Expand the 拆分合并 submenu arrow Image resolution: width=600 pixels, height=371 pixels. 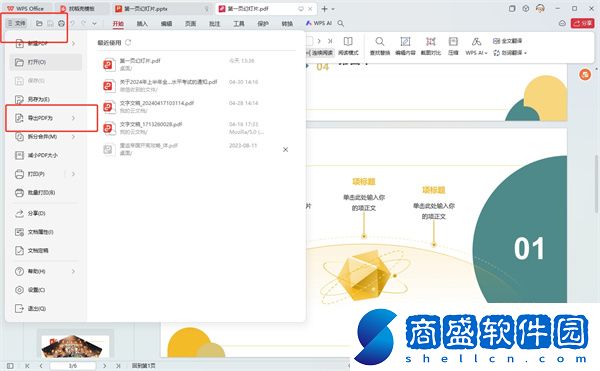click(73, 137)
